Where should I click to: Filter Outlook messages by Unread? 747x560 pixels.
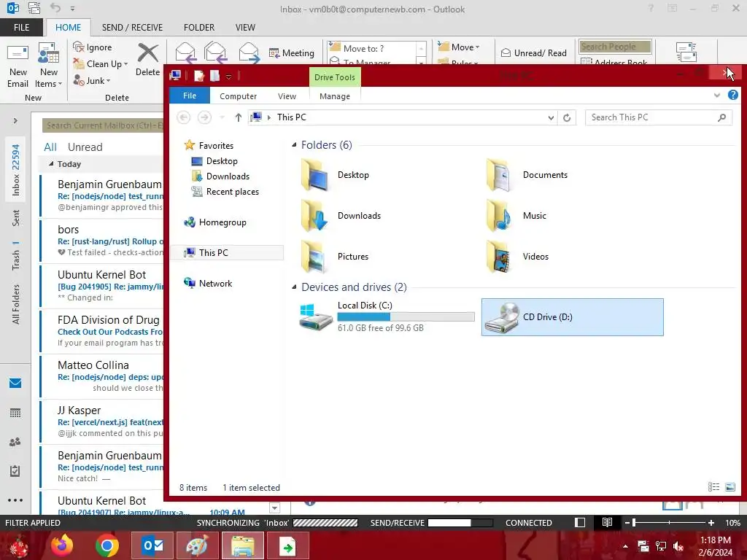coord(85,147)
